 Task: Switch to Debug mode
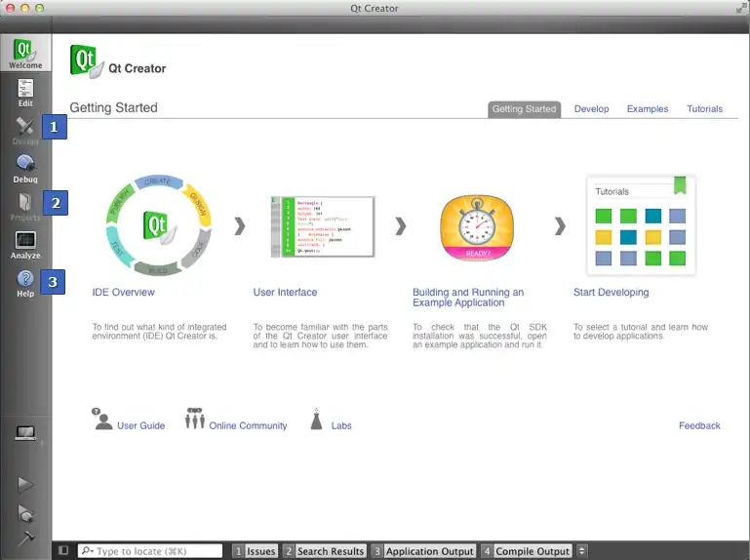click(x=25, y=168)
